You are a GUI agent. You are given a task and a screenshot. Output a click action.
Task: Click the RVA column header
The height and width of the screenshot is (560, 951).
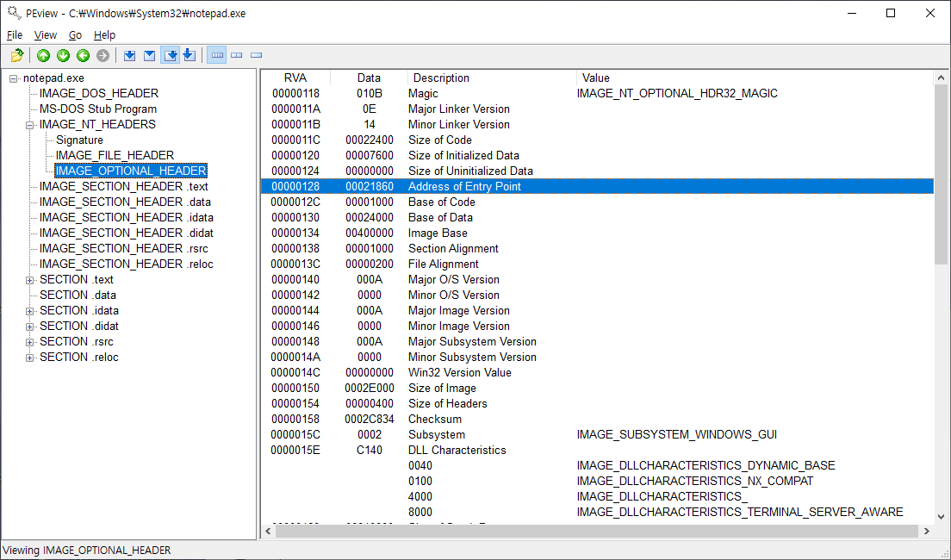point(296,78)
